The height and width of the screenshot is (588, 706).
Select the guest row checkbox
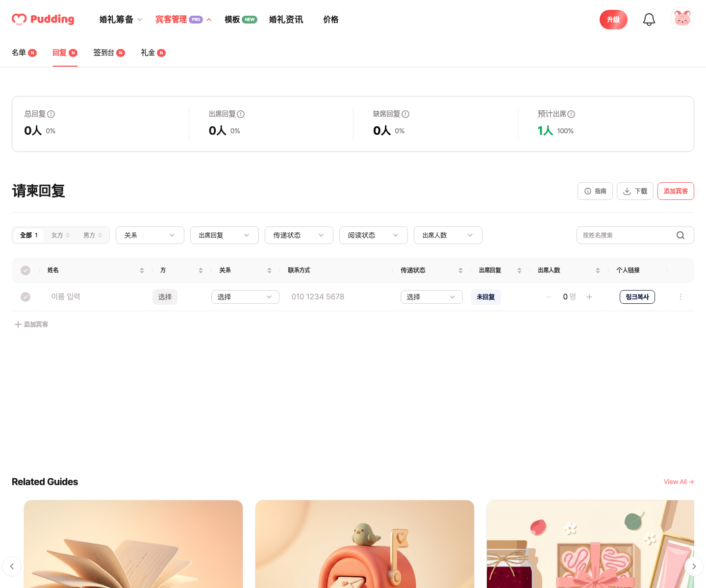[x=25, y=297]
